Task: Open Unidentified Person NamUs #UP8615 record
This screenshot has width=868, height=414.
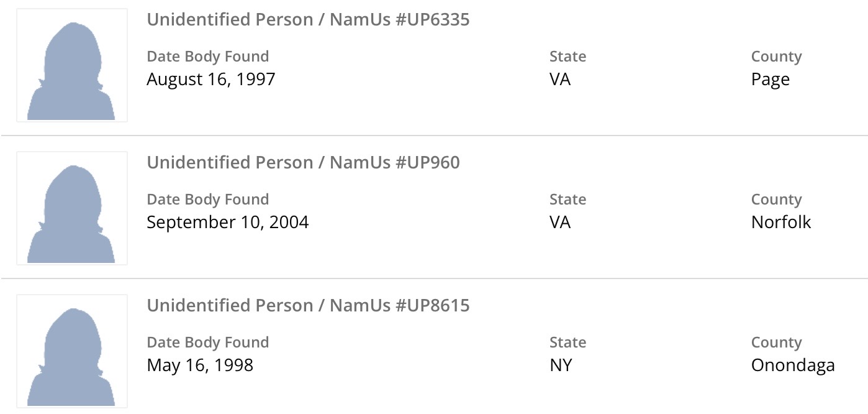Action: click(x=308, y=306)
